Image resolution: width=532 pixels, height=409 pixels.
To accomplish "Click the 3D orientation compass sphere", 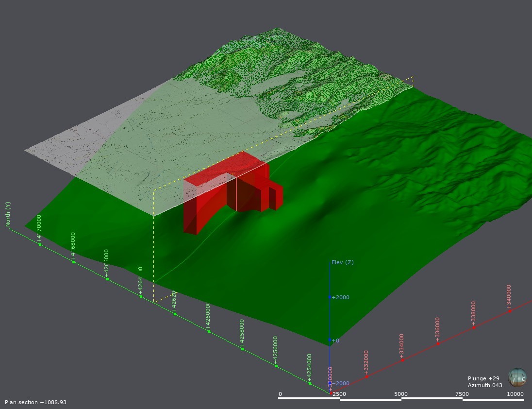I will click(517, 378).
